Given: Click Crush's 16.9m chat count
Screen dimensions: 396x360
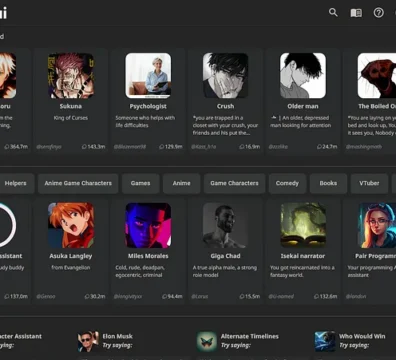Looking at the screenshot, I should click(x=250, y=147).
